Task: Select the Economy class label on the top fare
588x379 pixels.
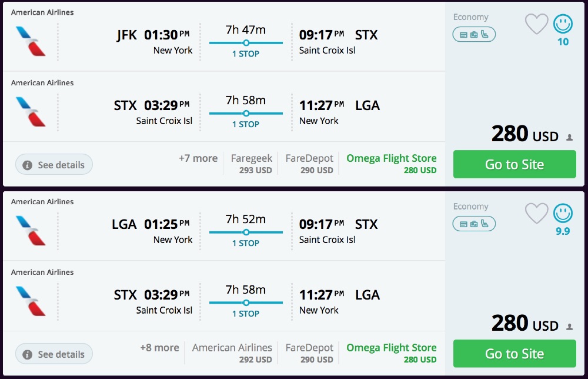Action: (x=471, y=17)
